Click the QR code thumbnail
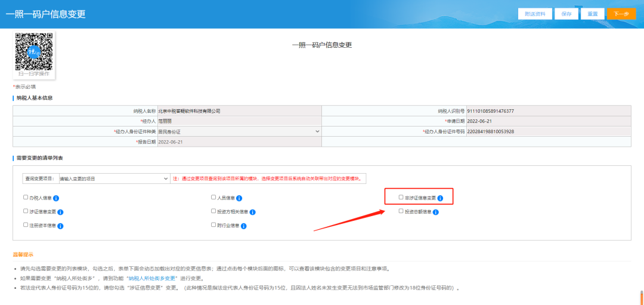 pos(35,53)
